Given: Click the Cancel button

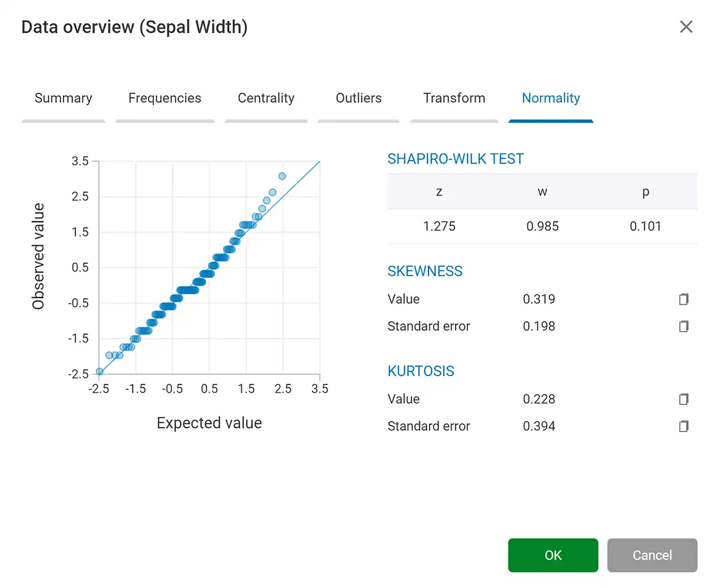Looking at the screenshot, I should point(652,555).
